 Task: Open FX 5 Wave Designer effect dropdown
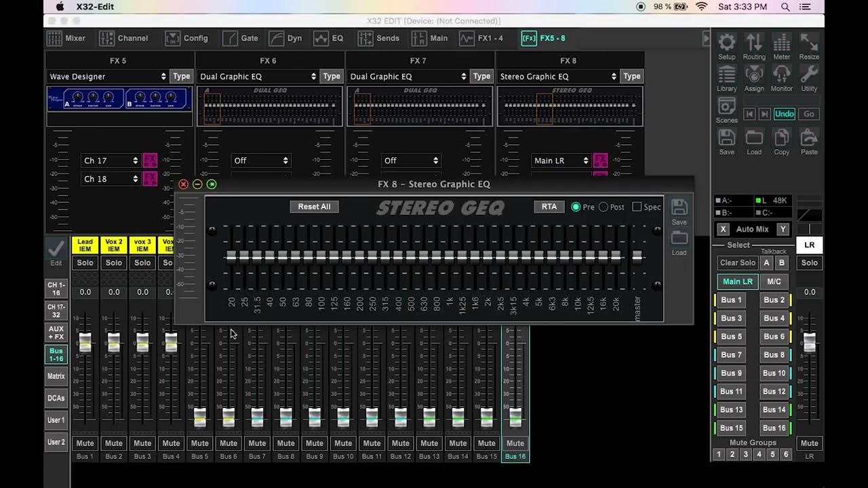tap(108, 77)
